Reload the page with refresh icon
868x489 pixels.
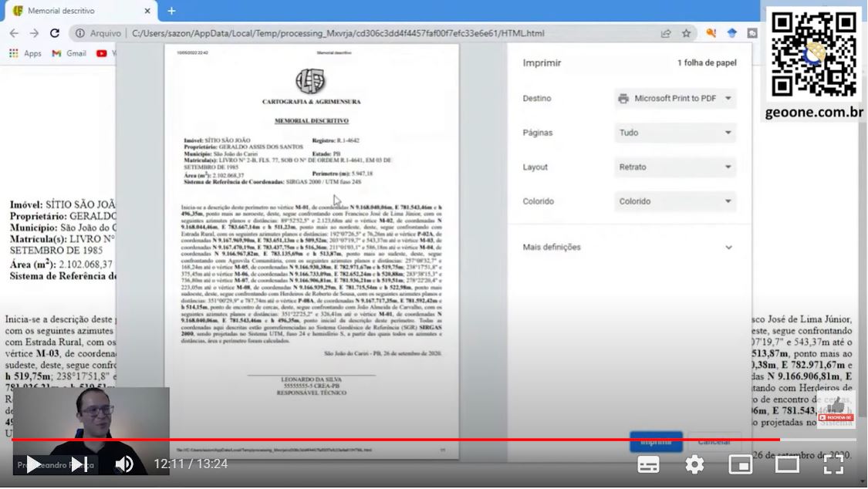click(x=54, y=33)
